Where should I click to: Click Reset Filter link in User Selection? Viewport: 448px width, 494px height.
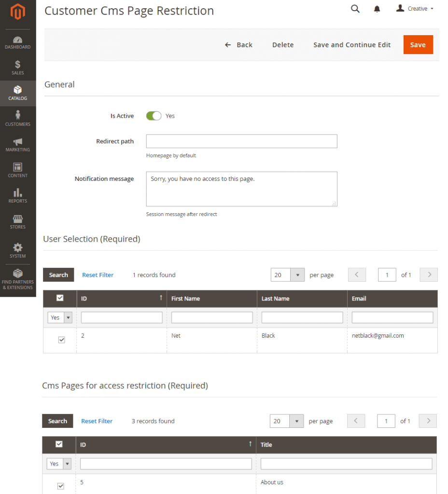[98, 275]
